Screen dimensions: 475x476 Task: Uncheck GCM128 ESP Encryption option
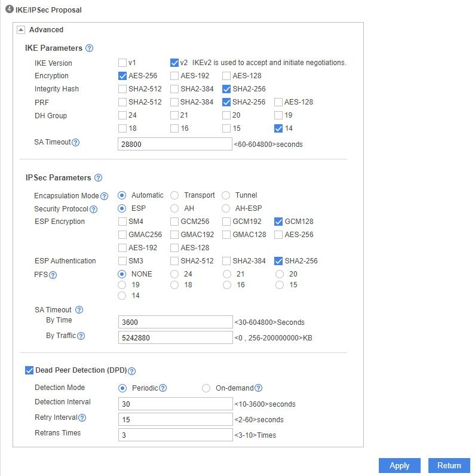click(279, 222)
